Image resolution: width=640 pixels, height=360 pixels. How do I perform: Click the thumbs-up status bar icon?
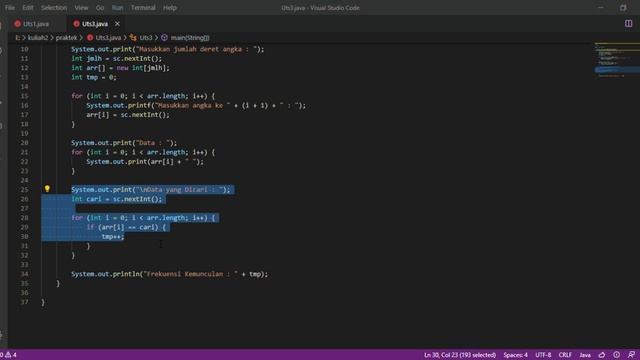coord(602,355)
